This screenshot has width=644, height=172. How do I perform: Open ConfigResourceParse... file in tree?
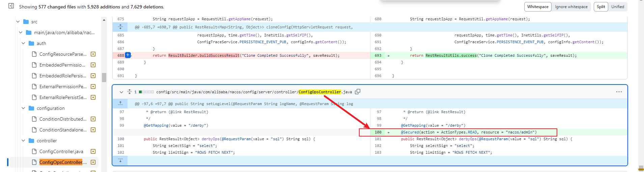click(63, 54)
